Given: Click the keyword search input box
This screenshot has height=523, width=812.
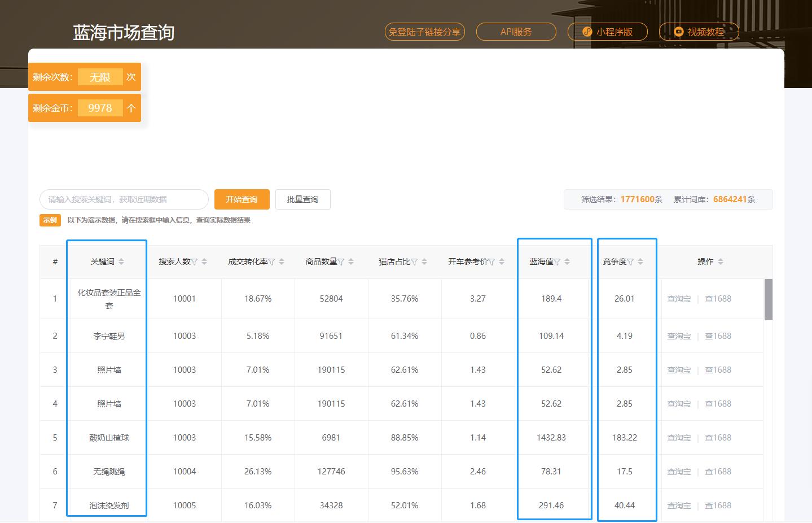Looking at the screenshot, I should (124, 199).
